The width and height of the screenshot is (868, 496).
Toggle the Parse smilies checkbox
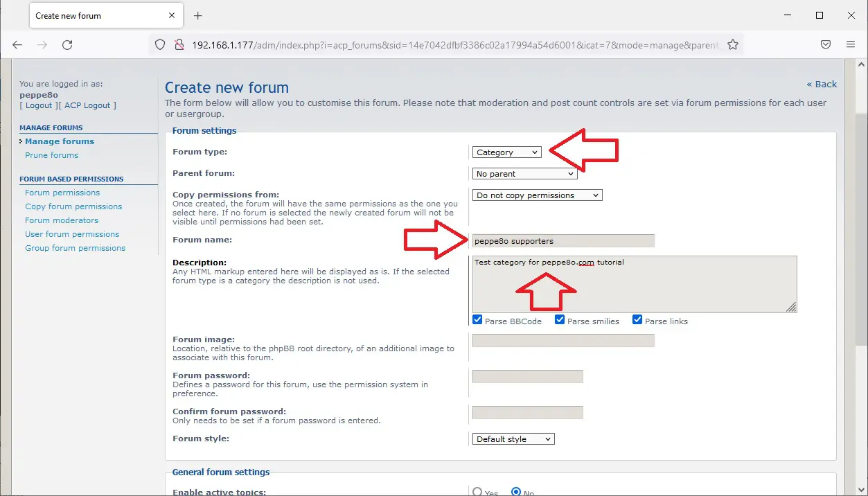coord(560,320)
